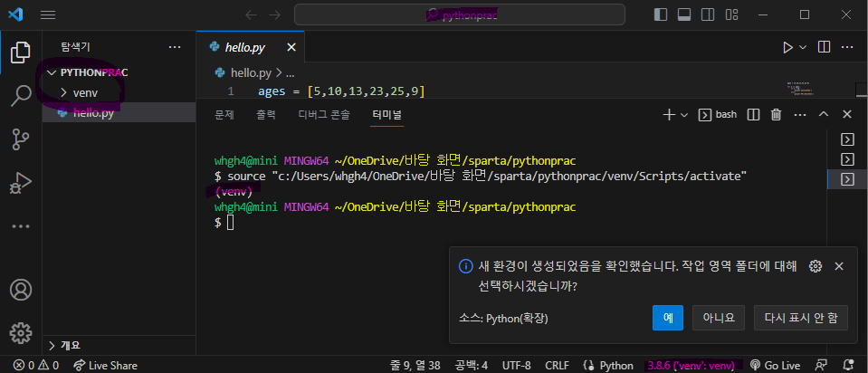Open notifications bell in status bar

pyautogui.click(x=847, y=366)
